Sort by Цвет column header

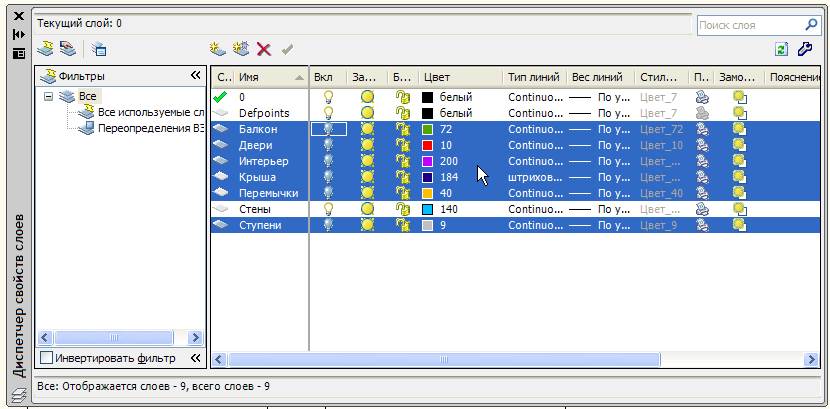(460, 77)
